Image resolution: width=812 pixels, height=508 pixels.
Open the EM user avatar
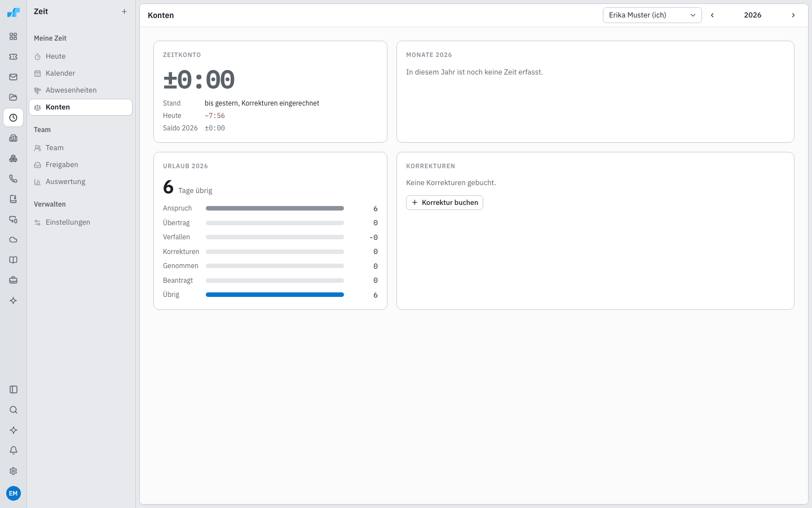(x=14, y=493)
